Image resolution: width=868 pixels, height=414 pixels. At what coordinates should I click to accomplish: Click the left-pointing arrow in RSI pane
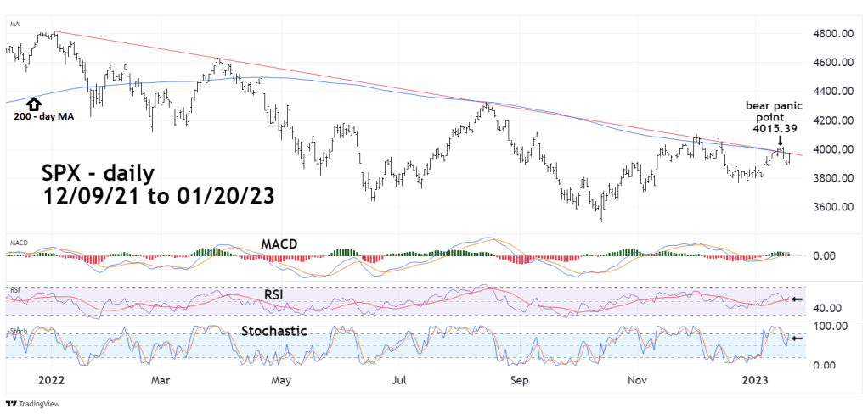(x=796, y=299)
